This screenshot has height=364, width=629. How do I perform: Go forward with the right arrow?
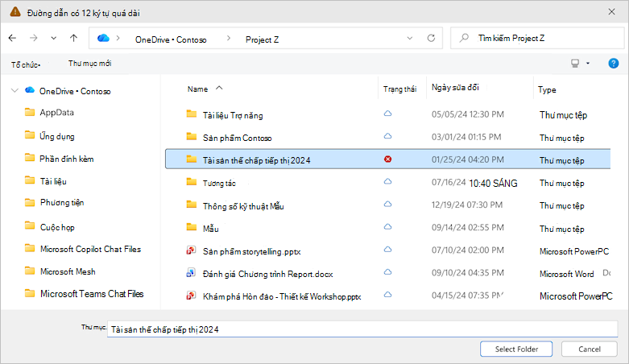34,38
